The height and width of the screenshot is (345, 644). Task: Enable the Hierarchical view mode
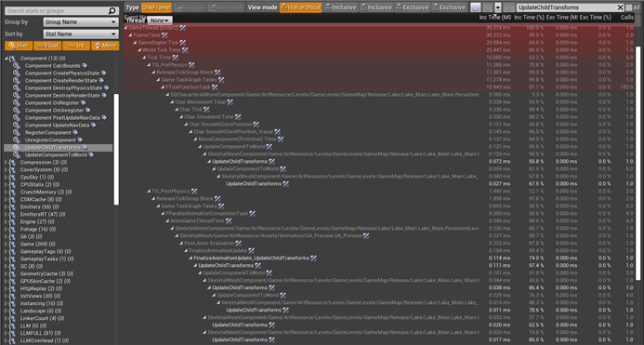(x=301, y=7)
